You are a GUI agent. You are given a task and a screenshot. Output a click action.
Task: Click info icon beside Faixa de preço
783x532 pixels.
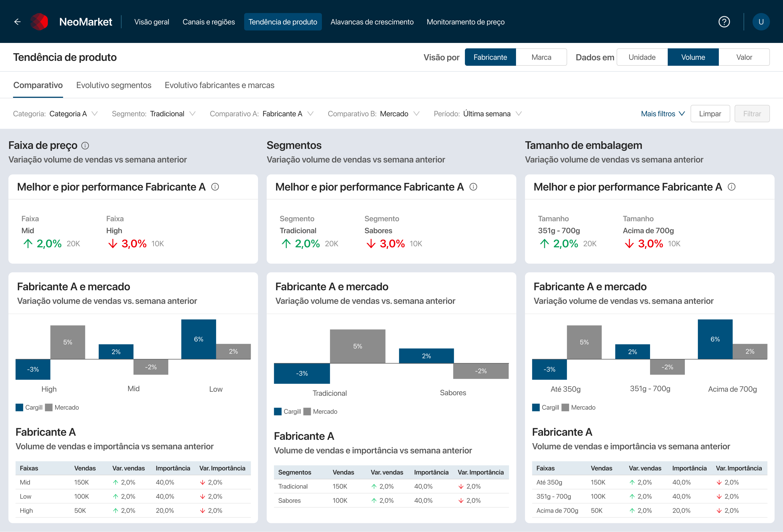pos(85,145)
